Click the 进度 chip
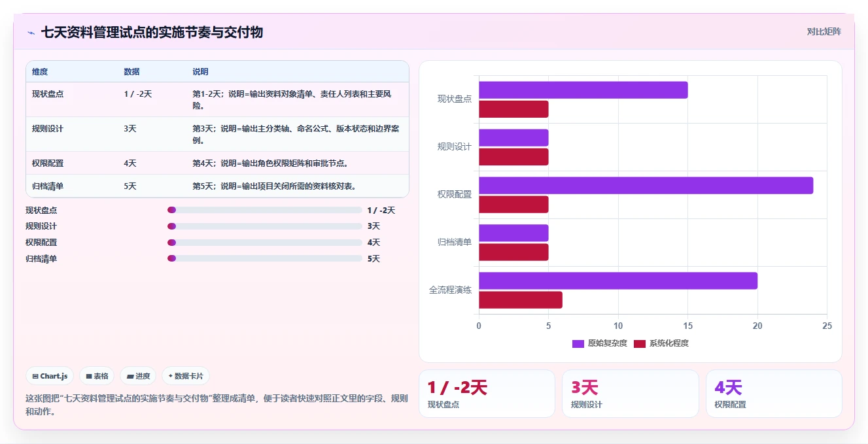This screenshot has width=868, height=444. click(x=138, y=376)
